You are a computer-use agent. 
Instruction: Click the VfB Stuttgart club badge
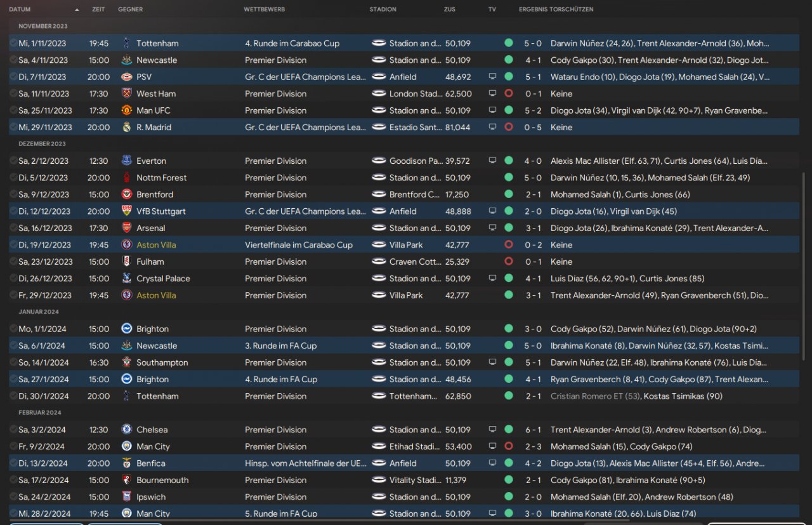coord(126,211)
